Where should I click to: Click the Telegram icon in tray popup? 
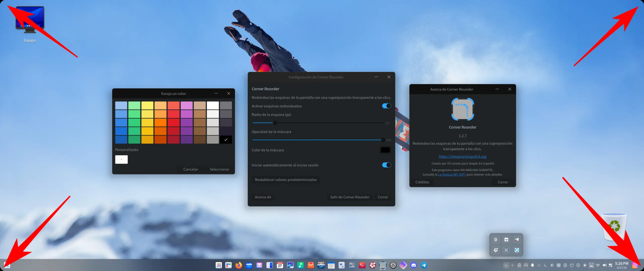tap(517, 240)
